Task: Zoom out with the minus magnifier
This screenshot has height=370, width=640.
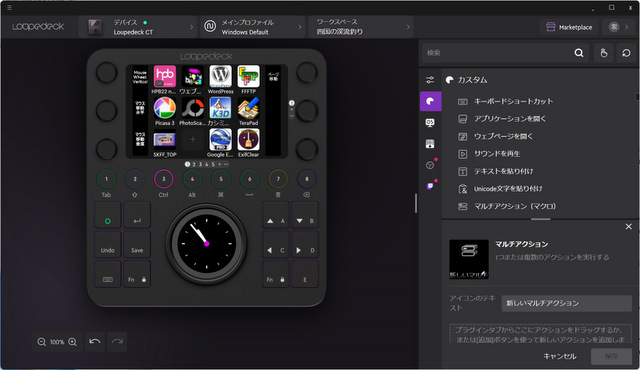Action: (42, 342)
